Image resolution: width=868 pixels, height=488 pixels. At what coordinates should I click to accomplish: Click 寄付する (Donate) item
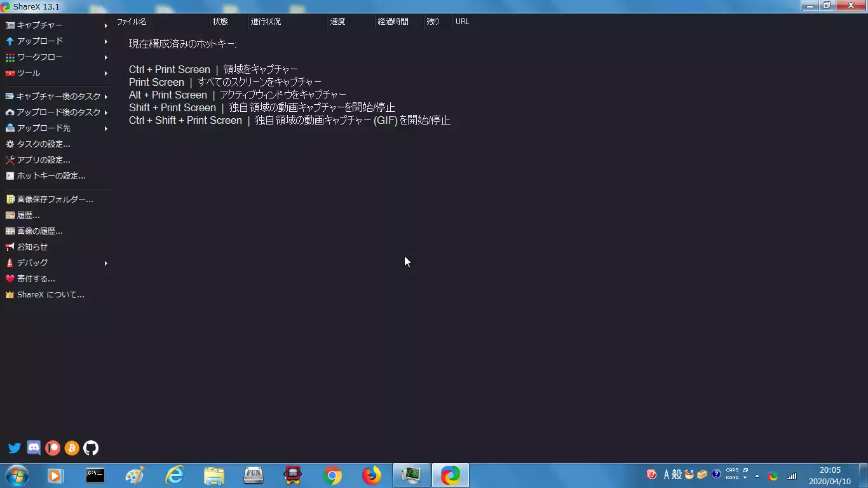coord(57,279)
